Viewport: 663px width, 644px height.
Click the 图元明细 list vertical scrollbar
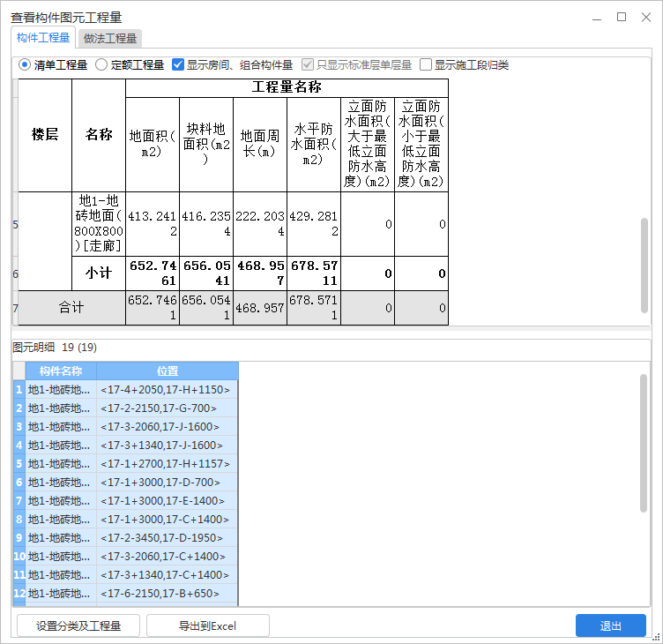pyautogui.click(x=644, y=443)
